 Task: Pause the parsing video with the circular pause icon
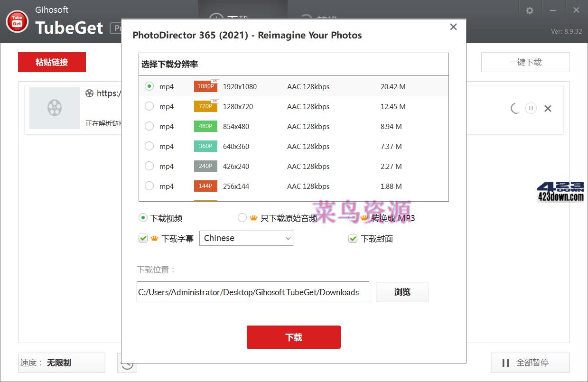pos(531,108)
